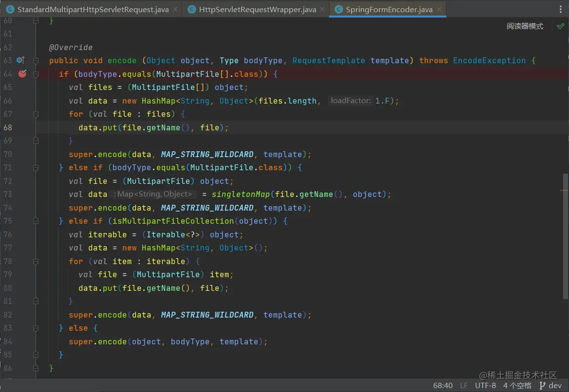Screen dimensions: 569x392
Task: Collapse the for loop at line 78
Action: point(36,261)
